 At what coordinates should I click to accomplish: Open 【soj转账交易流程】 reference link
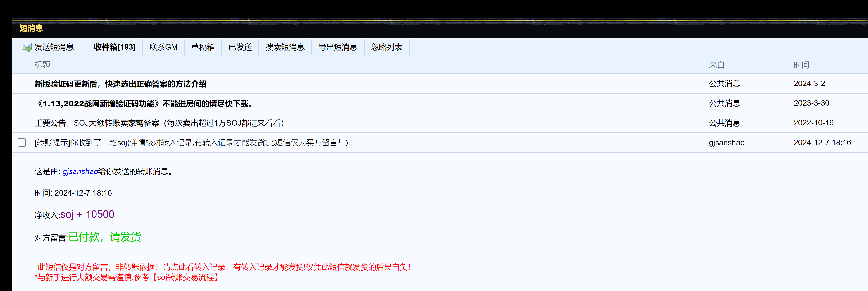coord(185,277)
